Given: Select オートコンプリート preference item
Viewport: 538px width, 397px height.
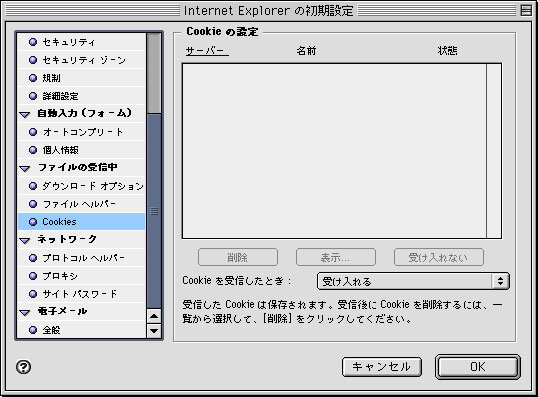Looking at the screenshot, I should [x=82, y=132].
